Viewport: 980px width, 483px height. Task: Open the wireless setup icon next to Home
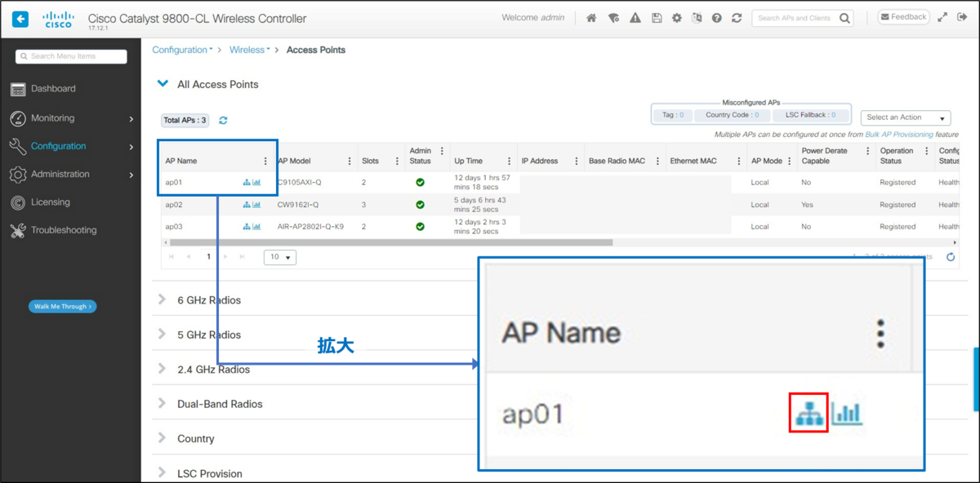coord(613,18)
